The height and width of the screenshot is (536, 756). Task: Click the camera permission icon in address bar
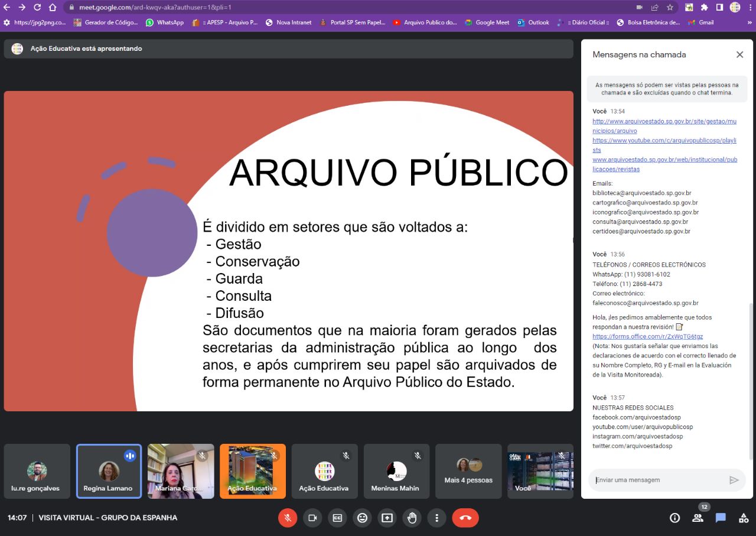[639, 8]
